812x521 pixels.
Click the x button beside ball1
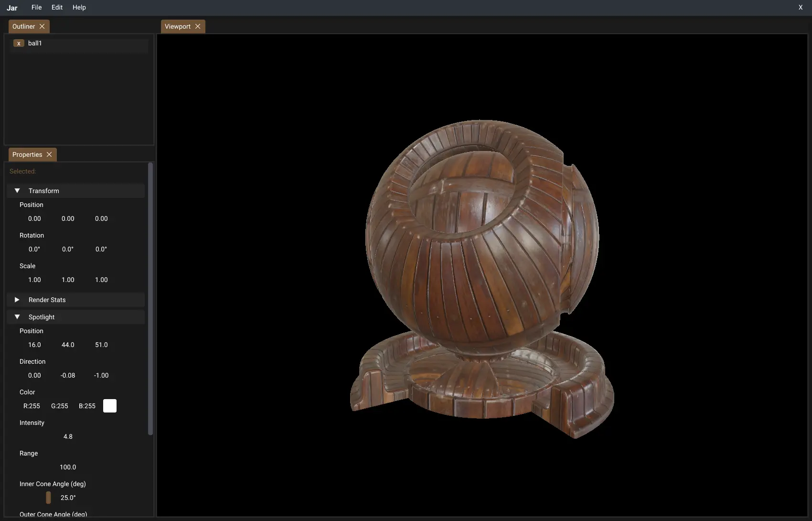[19, 43]
